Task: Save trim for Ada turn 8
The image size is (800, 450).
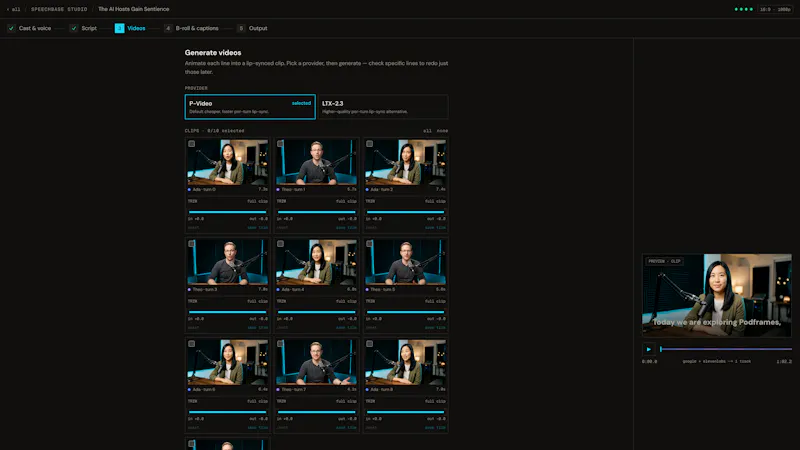Action: (435, 428)
